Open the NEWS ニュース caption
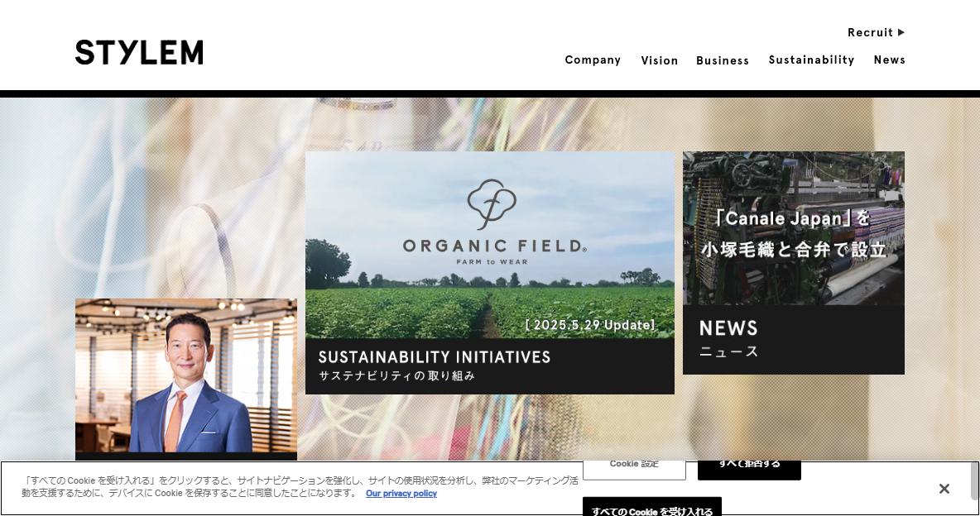Image resolution: width=980 pixels, height=516 pixels. (794, 340)
